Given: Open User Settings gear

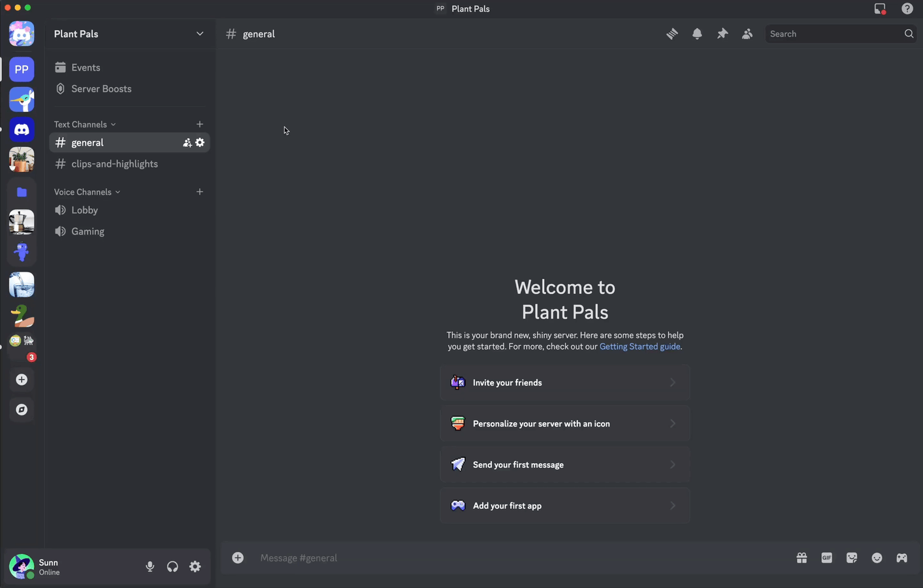Looking at the screenshot, I should click(x=195, y=567).
